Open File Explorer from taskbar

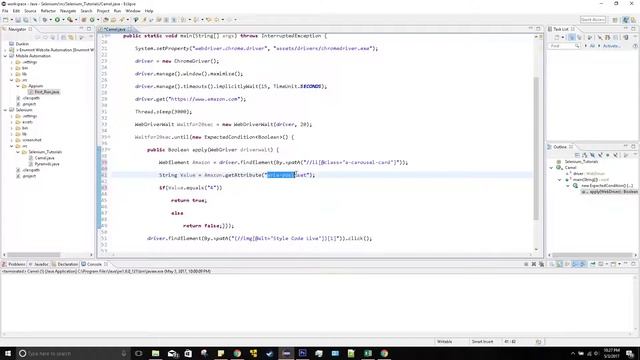[155, 353]
